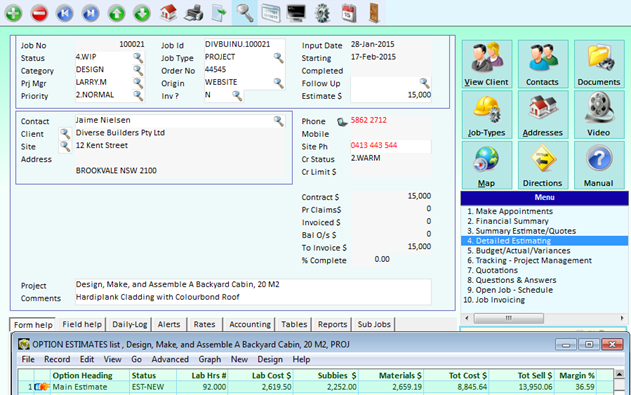The height and width of the screenshot is (395, 631).
Task: Open lookup for Priority 2.NORMAL
Action: coord(138,95)
